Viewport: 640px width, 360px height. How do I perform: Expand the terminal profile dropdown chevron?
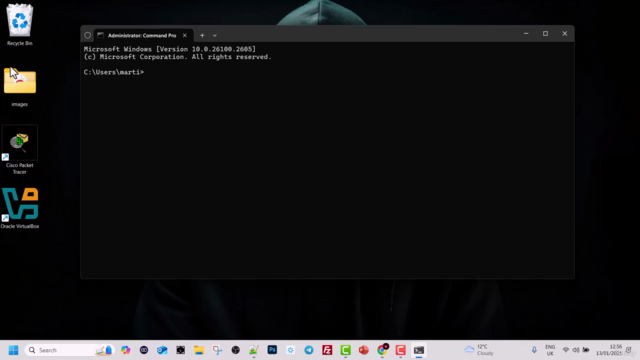point(215,36)
